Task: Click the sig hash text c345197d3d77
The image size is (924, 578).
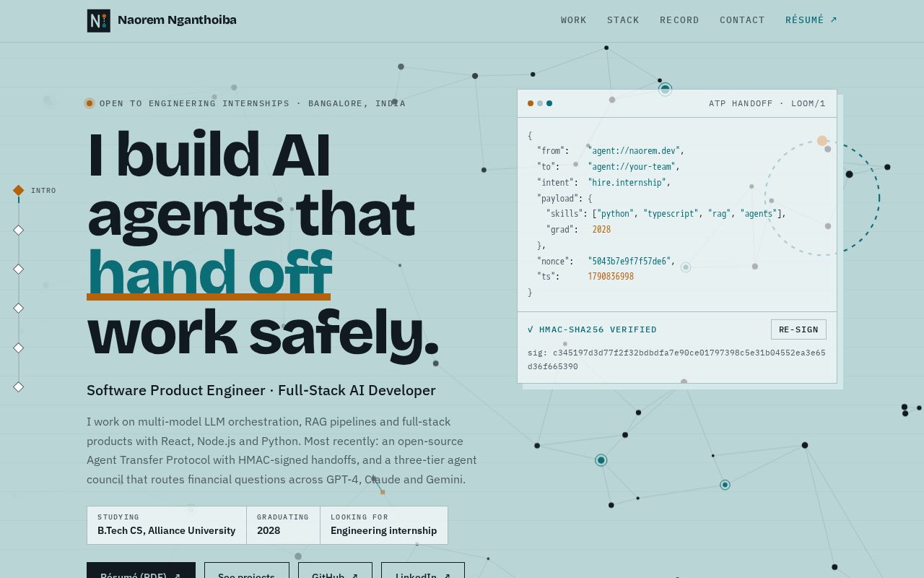Action: coord(676,360)
